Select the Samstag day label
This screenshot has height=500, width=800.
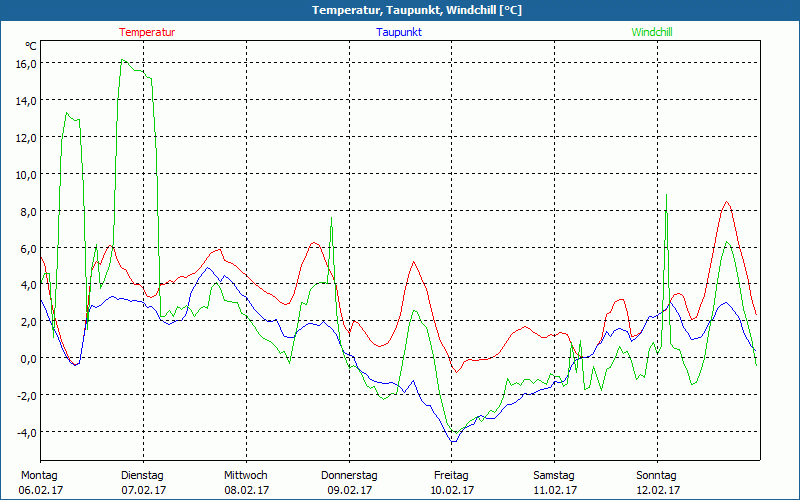(554, 475)
